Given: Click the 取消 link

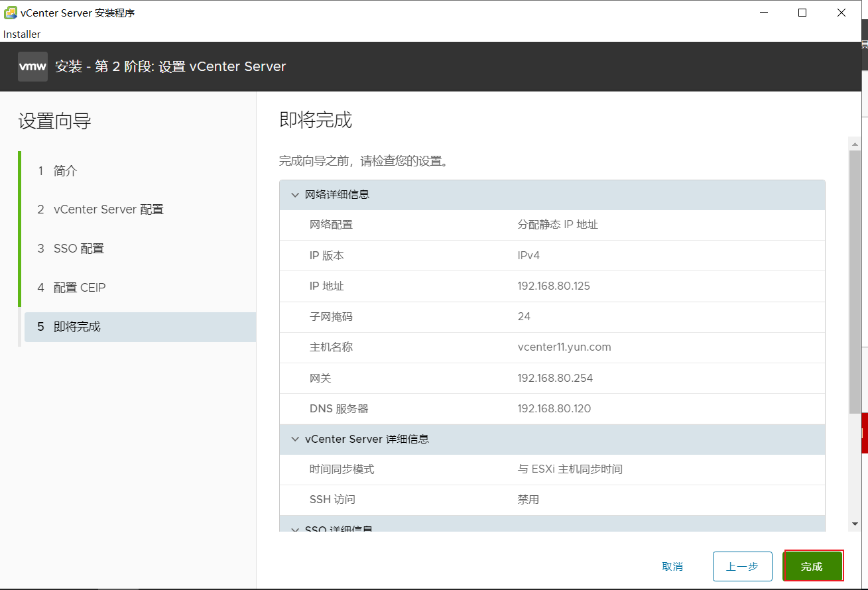Looking at the screenshot, I should [x=672, y=567].
